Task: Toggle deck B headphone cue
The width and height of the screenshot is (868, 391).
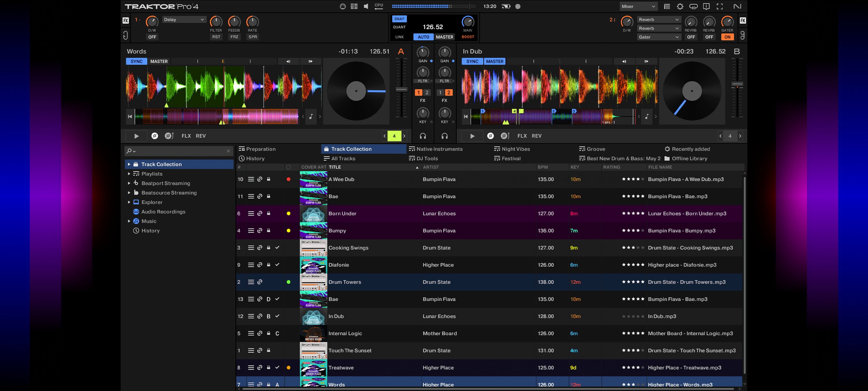Action: pos(445,136)
